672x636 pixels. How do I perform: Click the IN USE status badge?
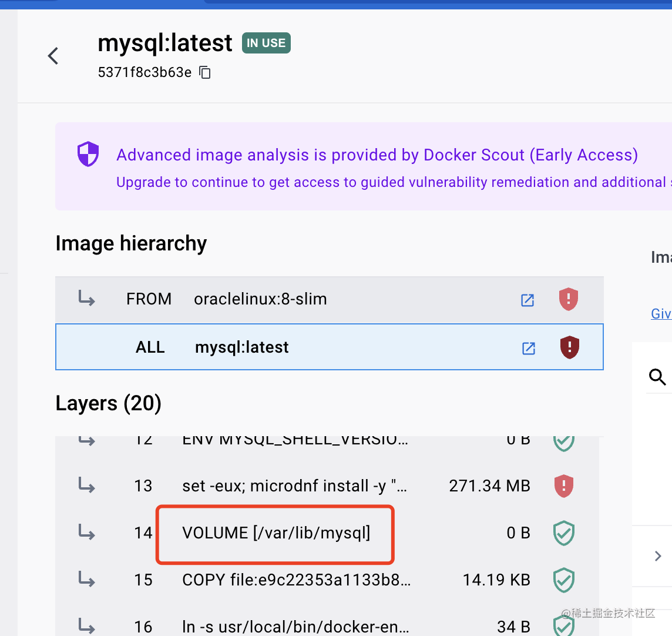[x=266, y=43]
